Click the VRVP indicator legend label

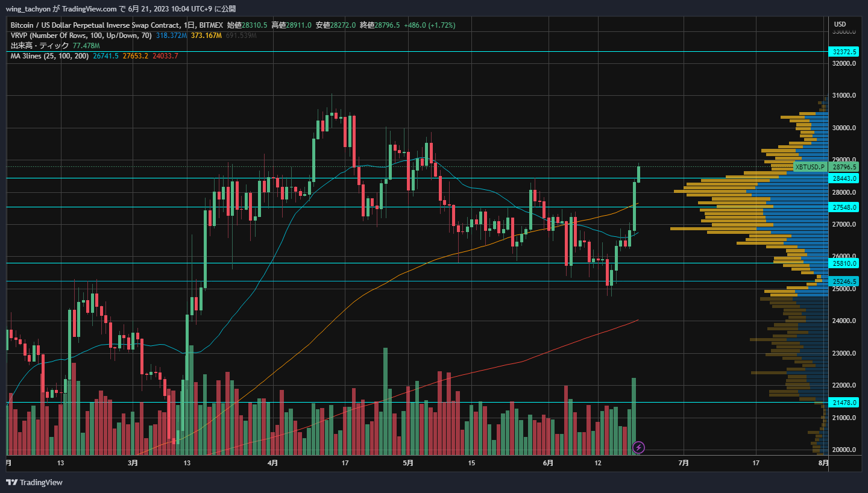tap(81, 36)
